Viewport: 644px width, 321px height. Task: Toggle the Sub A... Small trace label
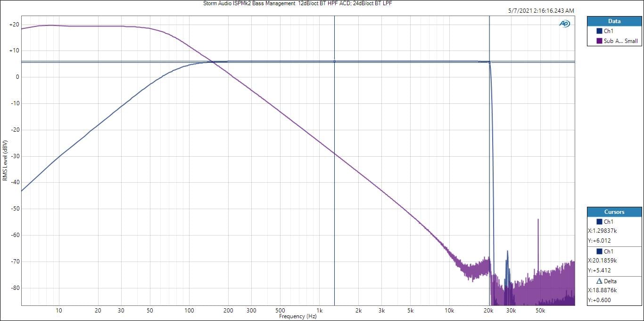[620, 41]
